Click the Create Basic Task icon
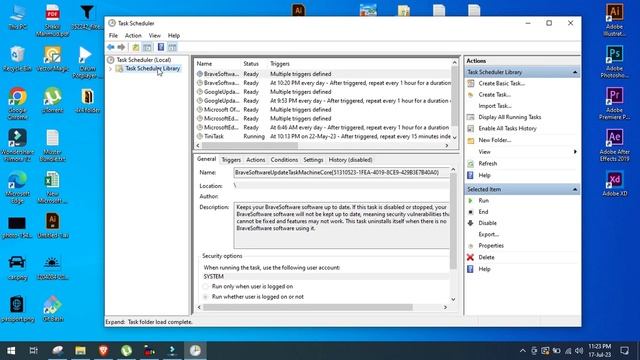640x360 pixels. coord(471,83)
